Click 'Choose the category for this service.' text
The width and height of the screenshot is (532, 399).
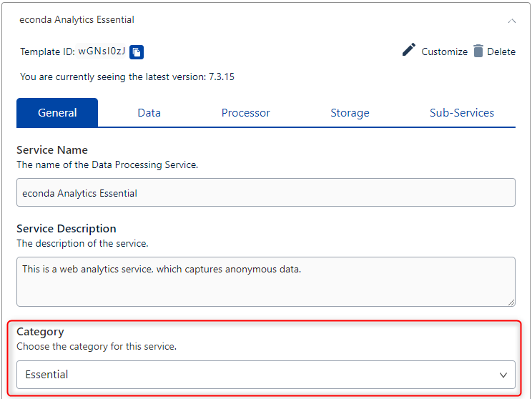pos(97,346)
